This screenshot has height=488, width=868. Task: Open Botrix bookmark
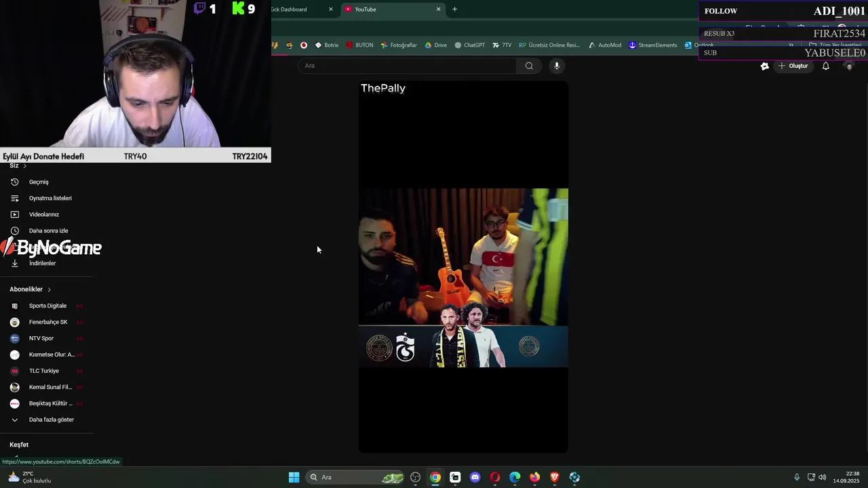coord(326,45)
